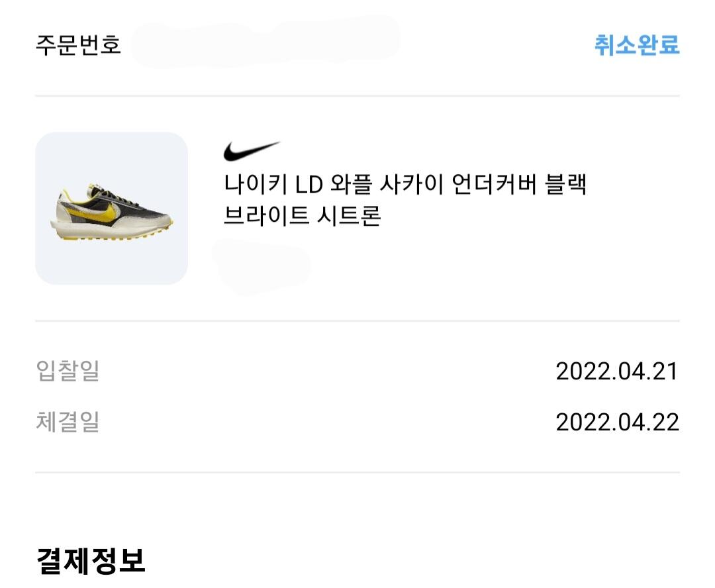Screen dimensions: 715x588
Task: Click the 브라이트 시트론 colorway text
Action: 302,216
